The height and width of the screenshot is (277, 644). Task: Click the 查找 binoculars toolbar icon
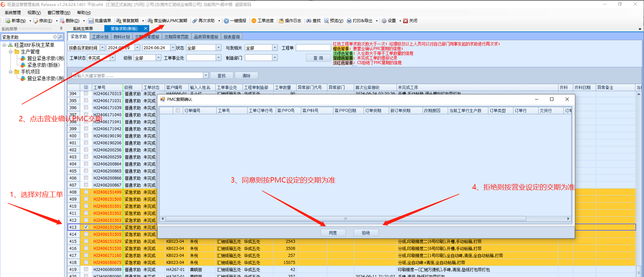[309, 21]
